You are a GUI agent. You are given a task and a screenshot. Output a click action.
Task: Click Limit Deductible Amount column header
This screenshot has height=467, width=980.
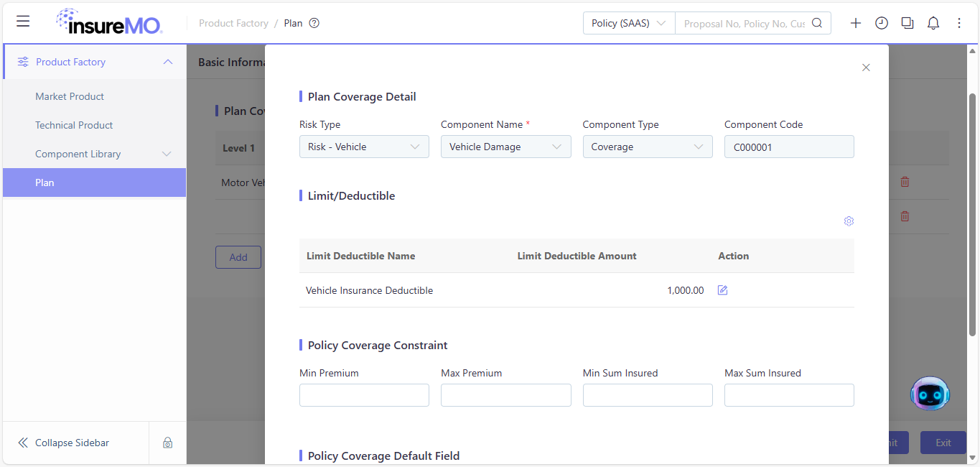(x=577, y=256)
